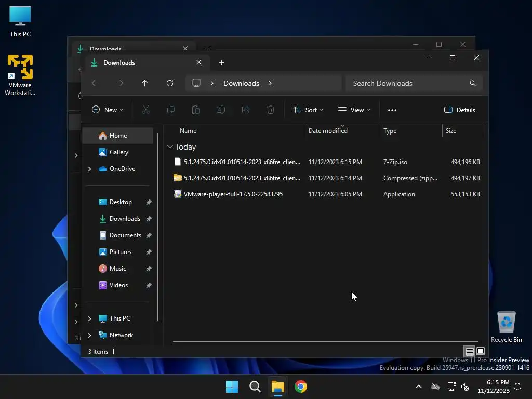Viewport: 532px width, 399px height.
Task: Open Gallery in the navigation pane
Action: [118, 152]
